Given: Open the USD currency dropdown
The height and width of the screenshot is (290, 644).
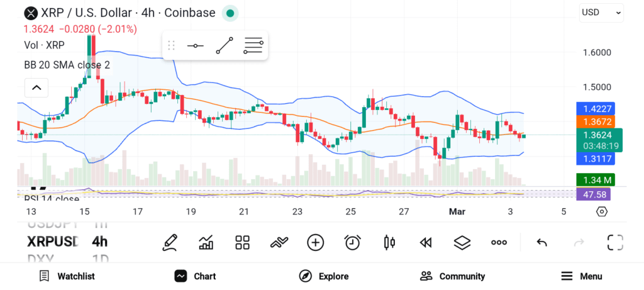Looking at the screenshot, I should pyautogui.click(x=601, y=12).
